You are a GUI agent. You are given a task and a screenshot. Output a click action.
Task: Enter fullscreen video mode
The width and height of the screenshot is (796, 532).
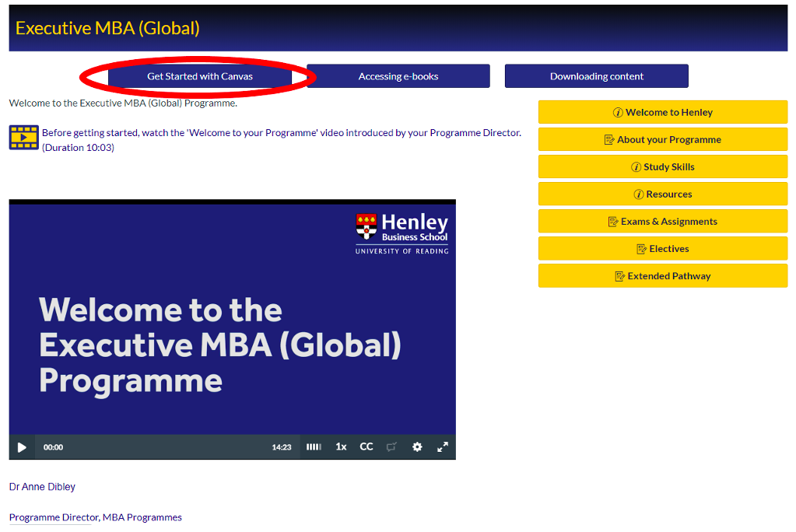click(443, 446)
